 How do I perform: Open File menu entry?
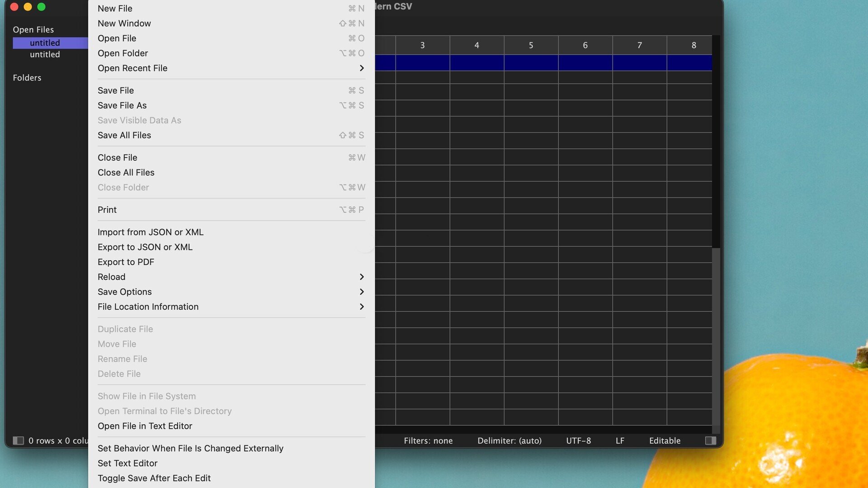(x=231, y=38)
